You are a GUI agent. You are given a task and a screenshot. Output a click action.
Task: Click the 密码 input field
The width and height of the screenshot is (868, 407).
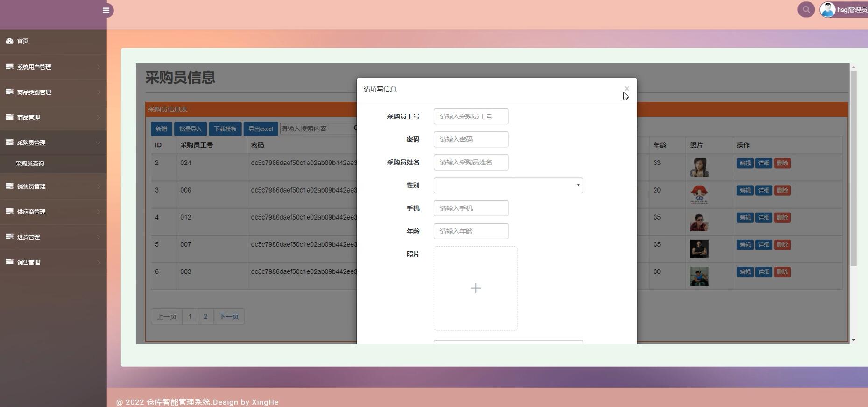click(x=471, y=139)
